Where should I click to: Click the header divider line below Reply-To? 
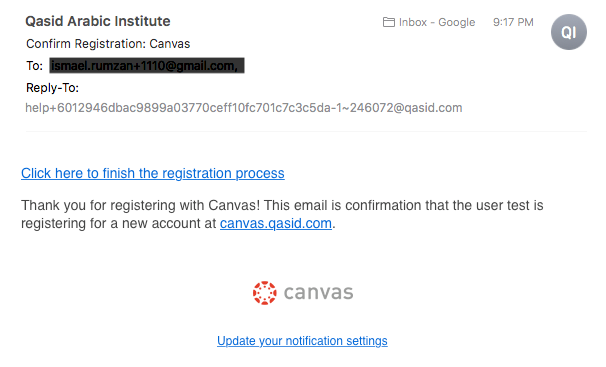pyautogui.click(x=306, y=131)
